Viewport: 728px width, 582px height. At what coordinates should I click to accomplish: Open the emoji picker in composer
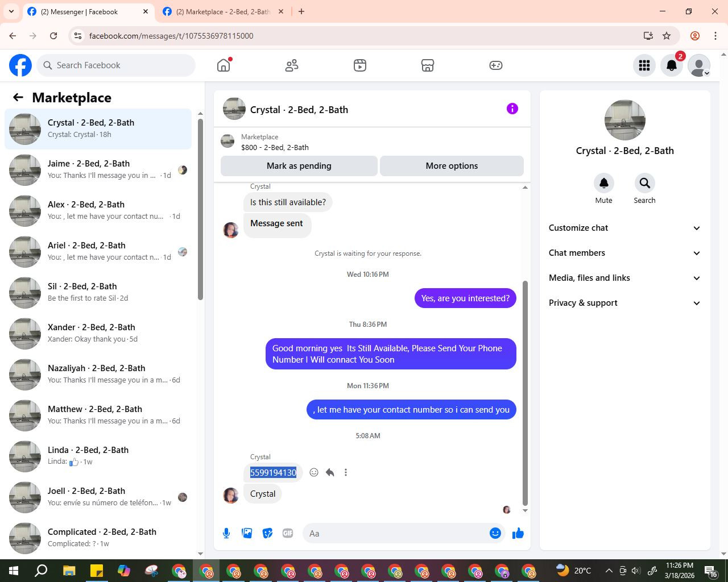pos(495,533)
